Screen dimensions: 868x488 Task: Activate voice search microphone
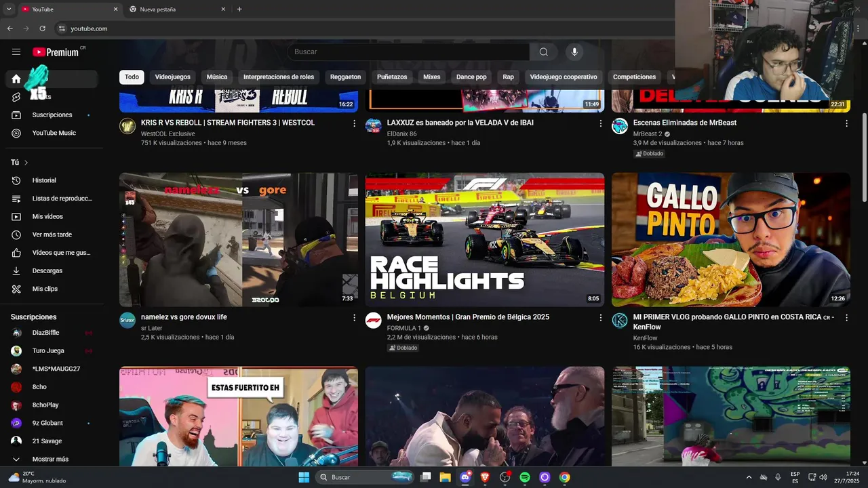click(574, 52)
